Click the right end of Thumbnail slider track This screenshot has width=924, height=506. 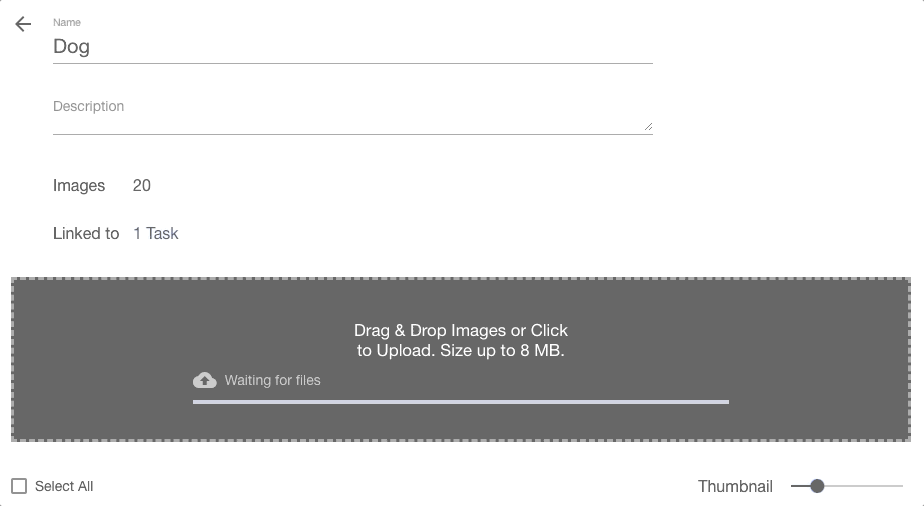point(900,486)
